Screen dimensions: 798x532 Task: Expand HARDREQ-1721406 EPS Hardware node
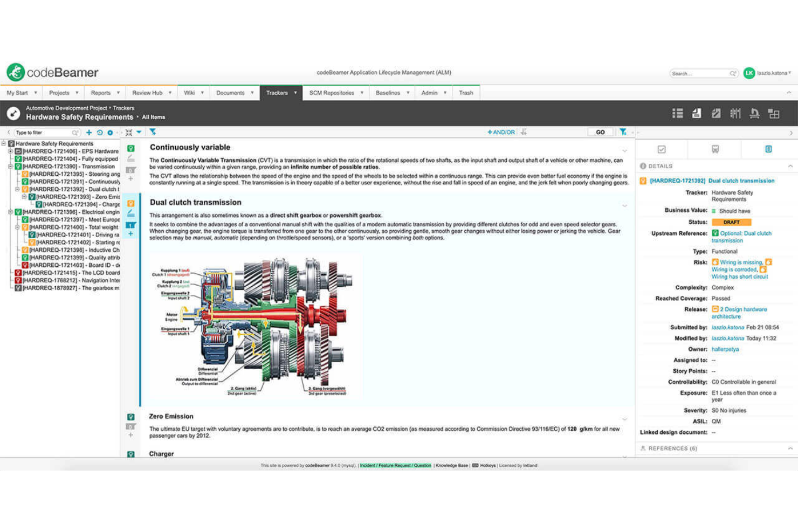click(10, 151)
